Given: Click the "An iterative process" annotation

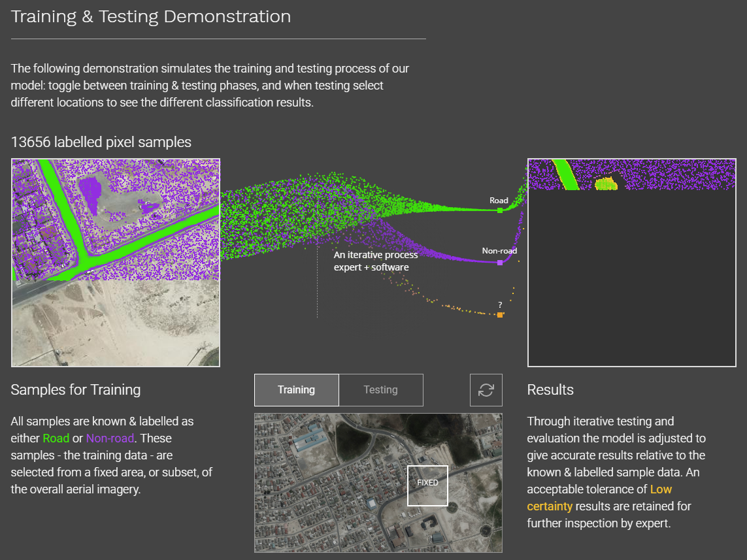Looking at the screenshot, I should [375, 255].
